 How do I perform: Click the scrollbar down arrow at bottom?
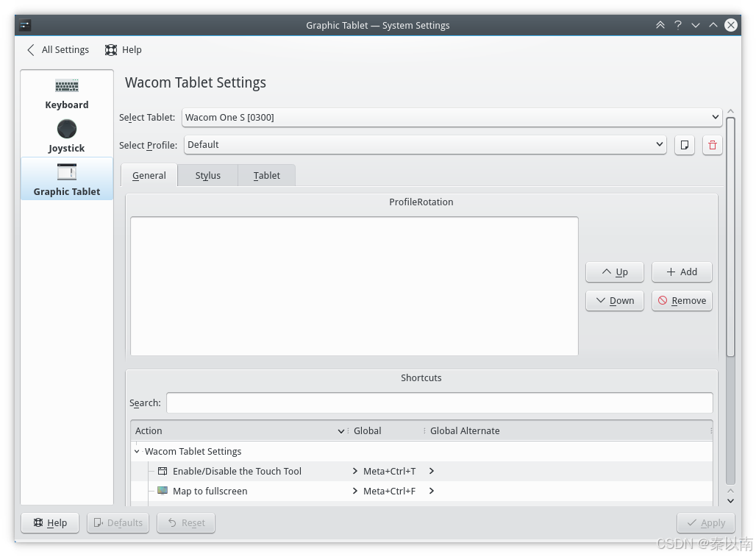[x=730, y=501]
